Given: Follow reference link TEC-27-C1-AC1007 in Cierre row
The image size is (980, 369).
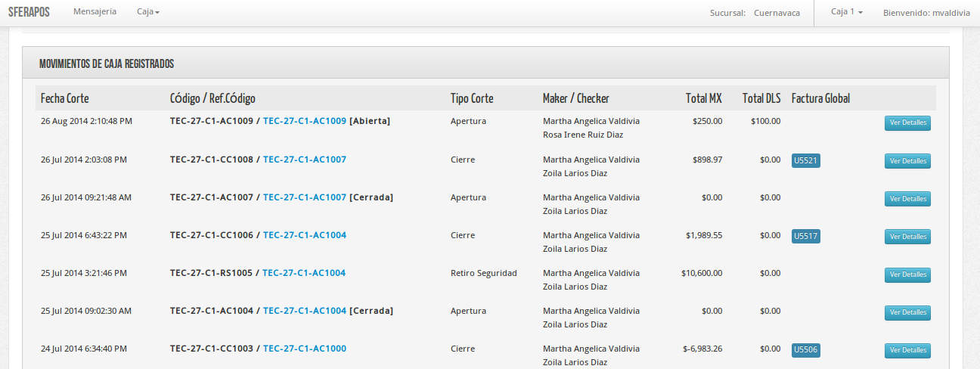Looking at the screenshot, I should pos(304,160).
